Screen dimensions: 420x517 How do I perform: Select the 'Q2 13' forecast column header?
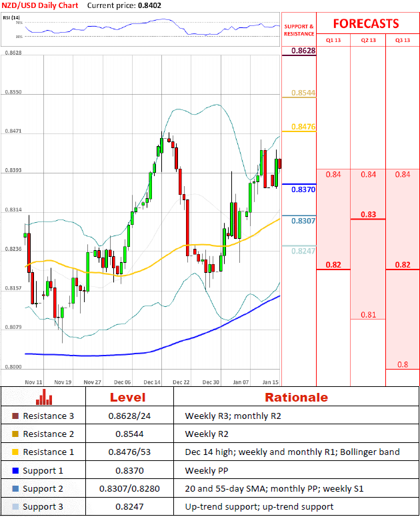(368, 40)
